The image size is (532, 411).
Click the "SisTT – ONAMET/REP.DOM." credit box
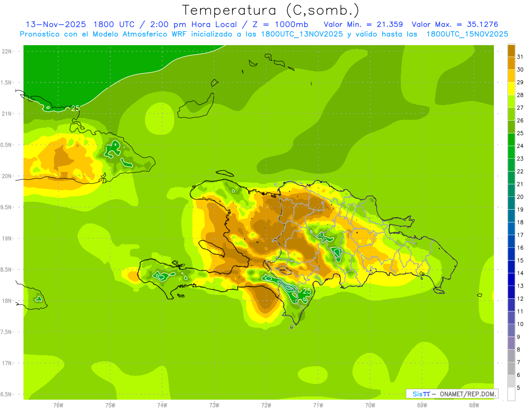tap(452, 394)
